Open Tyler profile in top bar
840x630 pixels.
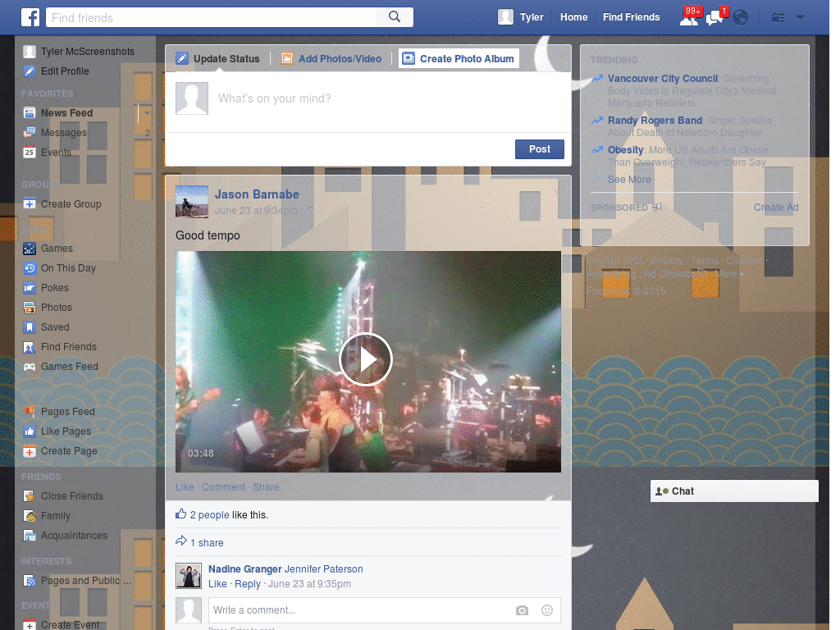pyautogui.click(x=520, y=17)
